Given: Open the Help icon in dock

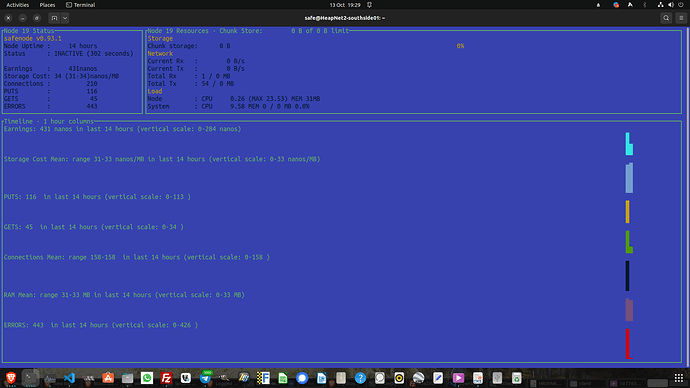Looking at the screenshot, I should 360,378.
